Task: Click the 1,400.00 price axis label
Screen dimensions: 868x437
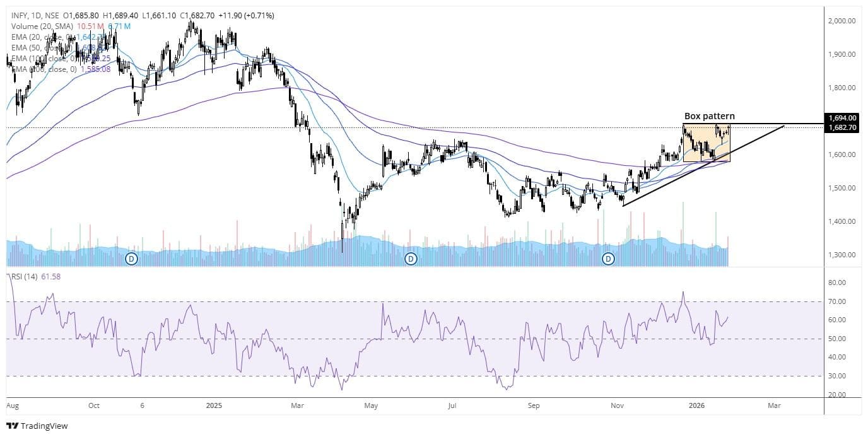Action: (x=842, y=221)
